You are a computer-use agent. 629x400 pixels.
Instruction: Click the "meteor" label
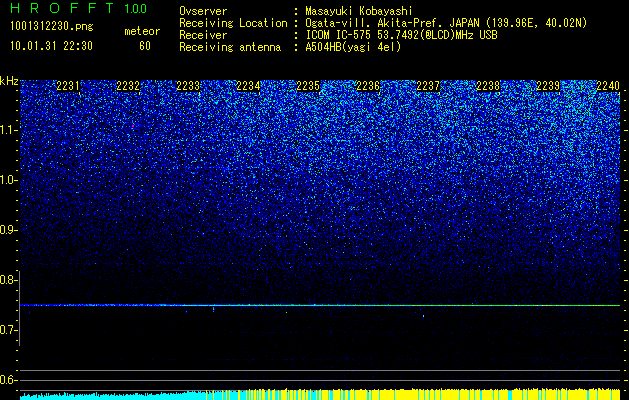tap(142, 31)
